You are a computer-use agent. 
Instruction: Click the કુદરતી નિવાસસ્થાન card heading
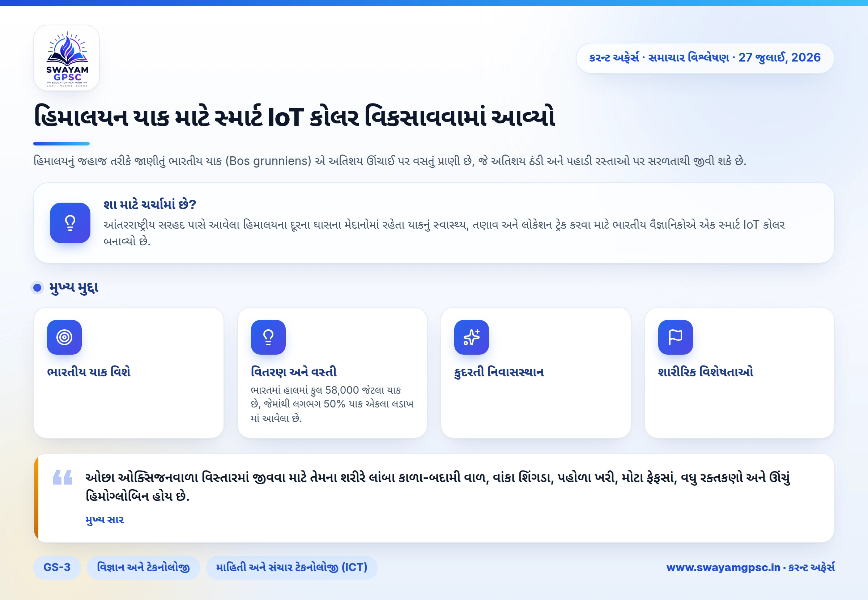point(499,372)
